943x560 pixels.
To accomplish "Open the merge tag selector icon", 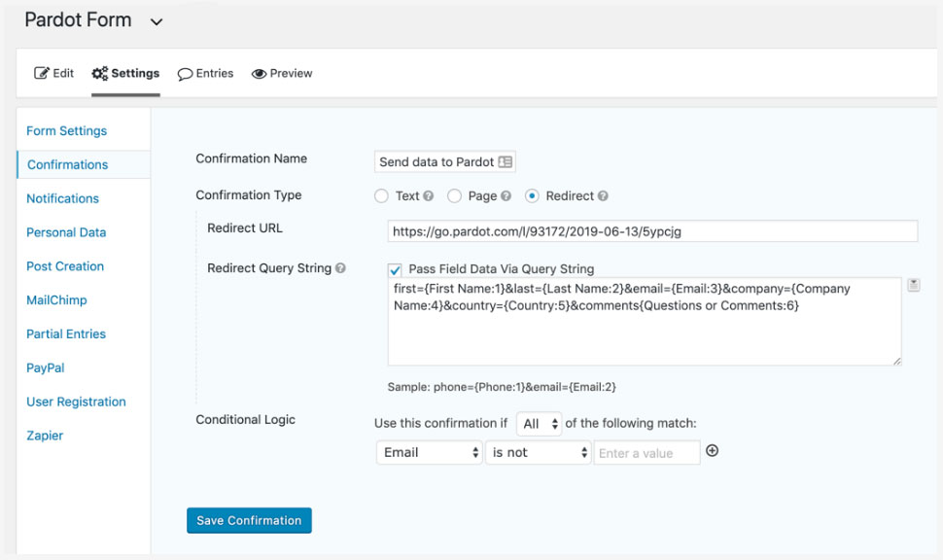I will tap(914, 285).
